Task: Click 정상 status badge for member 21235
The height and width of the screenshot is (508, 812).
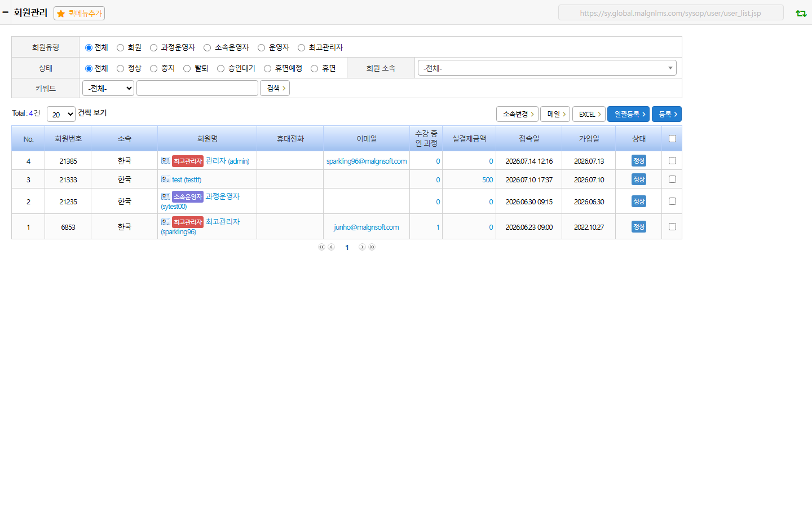Action: (x=639, y=202)
